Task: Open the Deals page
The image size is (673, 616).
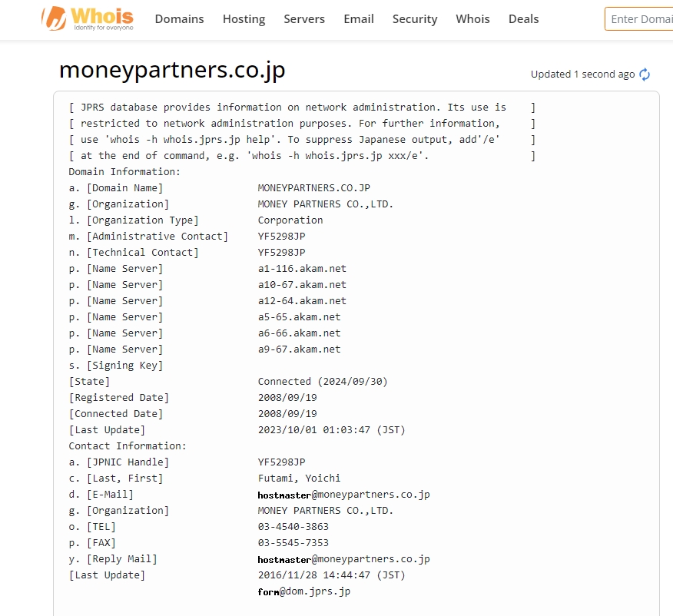Action: point(523,19)
